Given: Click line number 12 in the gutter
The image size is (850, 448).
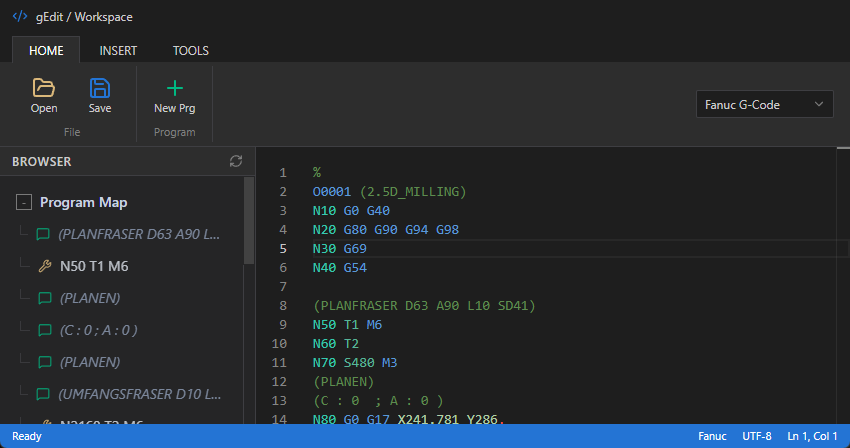Looking at the screenshot, I should tap(279, 381).
